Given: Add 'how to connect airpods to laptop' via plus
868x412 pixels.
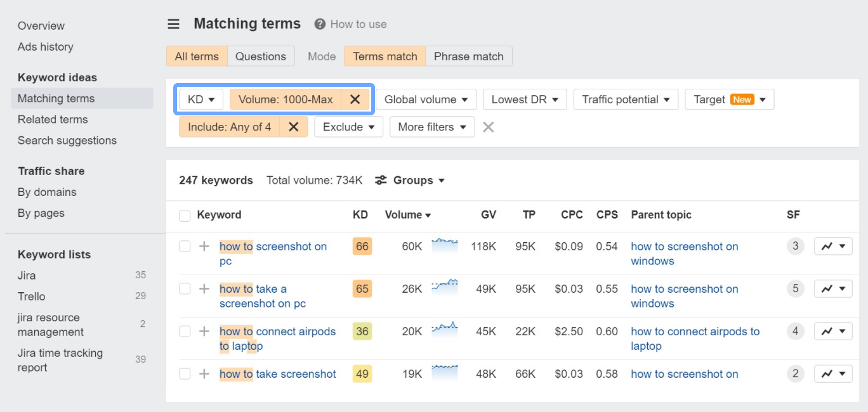Looking at the screenshot, I should coord(204,332).
